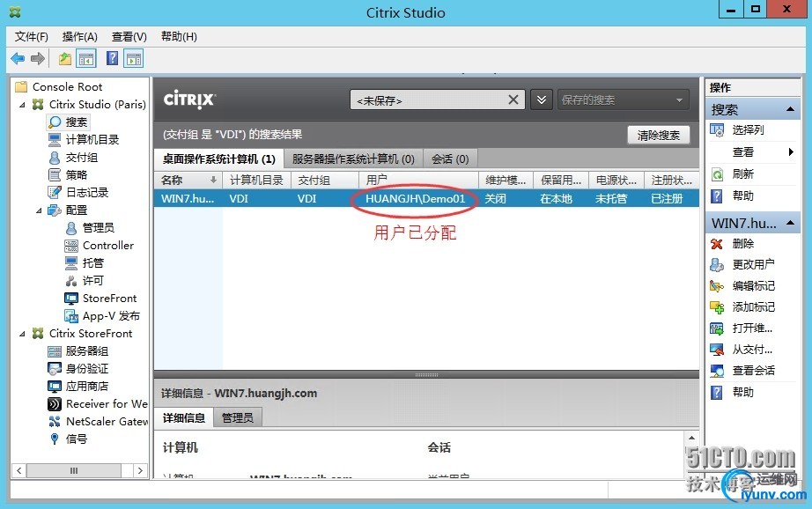Select the 详细信息 details tab
Screen dimensions: 812x509
point(184,418)
